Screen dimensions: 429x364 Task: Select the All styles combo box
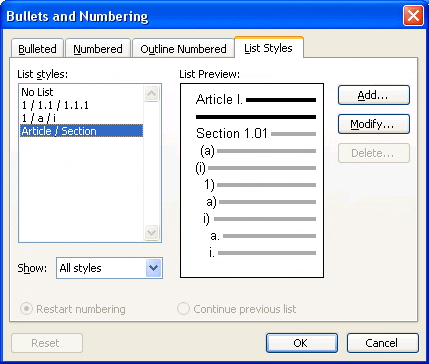click(109, 268)
